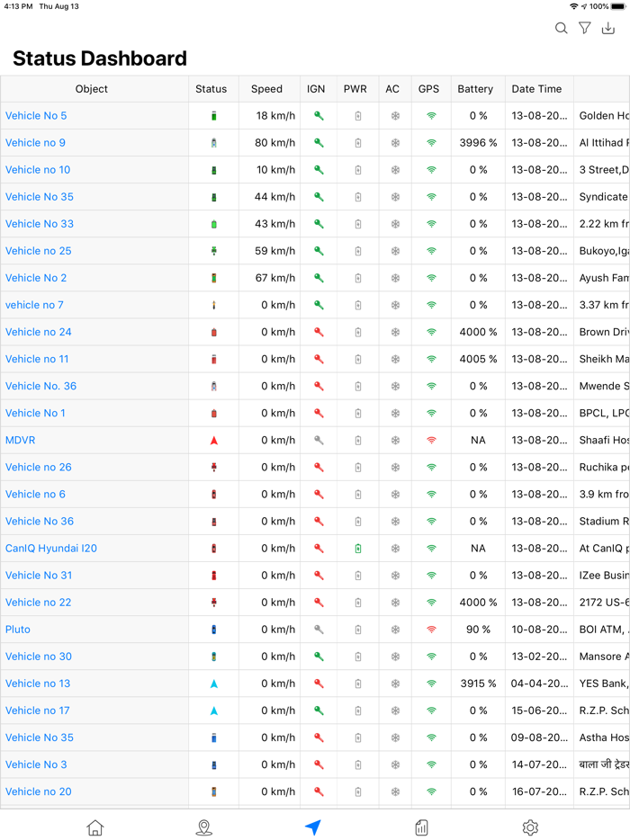Click status icon of vehicle no 7
The image size is (630, 840).
click(214, 305)
